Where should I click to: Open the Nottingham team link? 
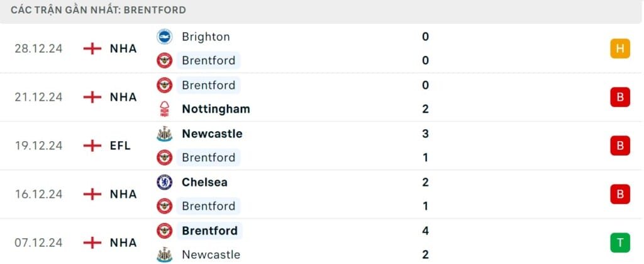coord(216,109)
